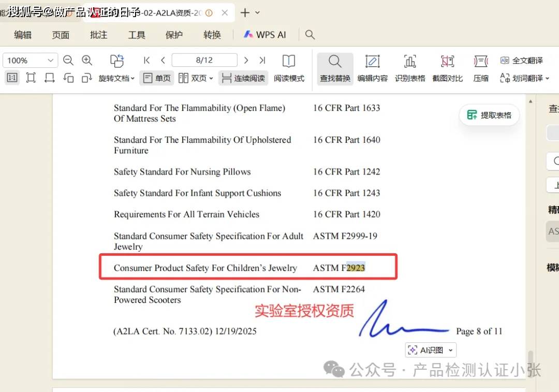Viewport: 559px width, 392px height.
Task: Set actual size with 1:1 icon
Action: 12,78
